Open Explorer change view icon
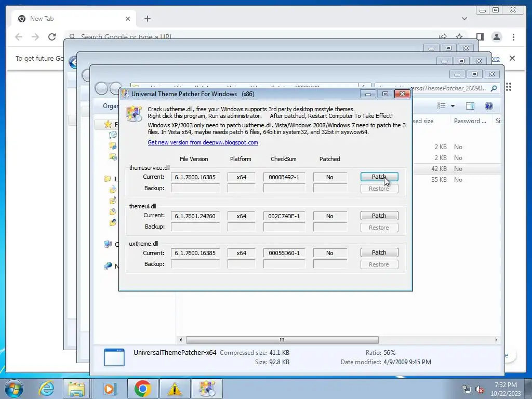This screenshot has width=532, height=399. pyautogui.click(x=442, y=106)
